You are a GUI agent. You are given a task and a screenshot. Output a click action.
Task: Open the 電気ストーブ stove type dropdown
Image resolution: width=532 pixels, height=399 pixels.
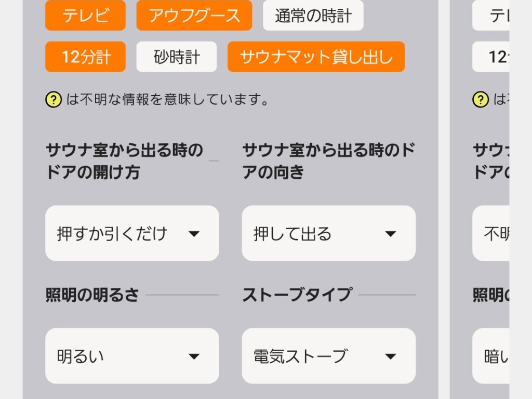click(x=328, y=356)
